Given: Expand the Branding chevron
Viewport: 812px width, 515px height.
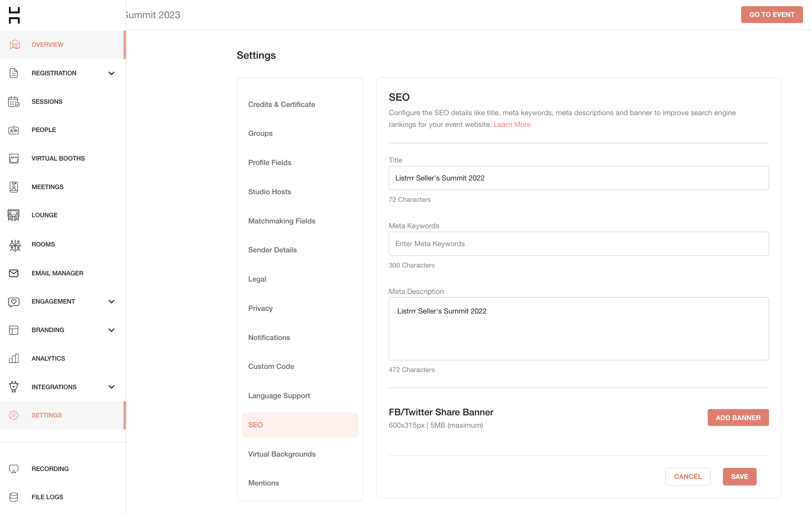Looking at the screenshot, I should 111,330.
